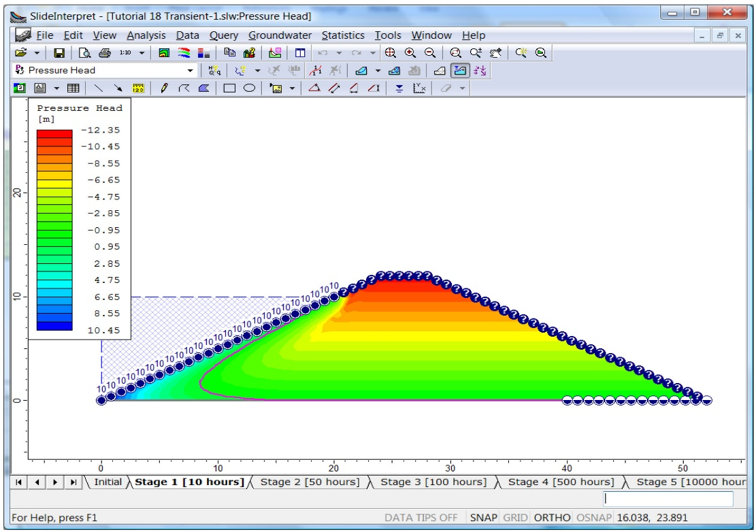Expand the 1:10 scale dropdown arrow
Screen dimensions: 756x532
click(x=142, y=52)
